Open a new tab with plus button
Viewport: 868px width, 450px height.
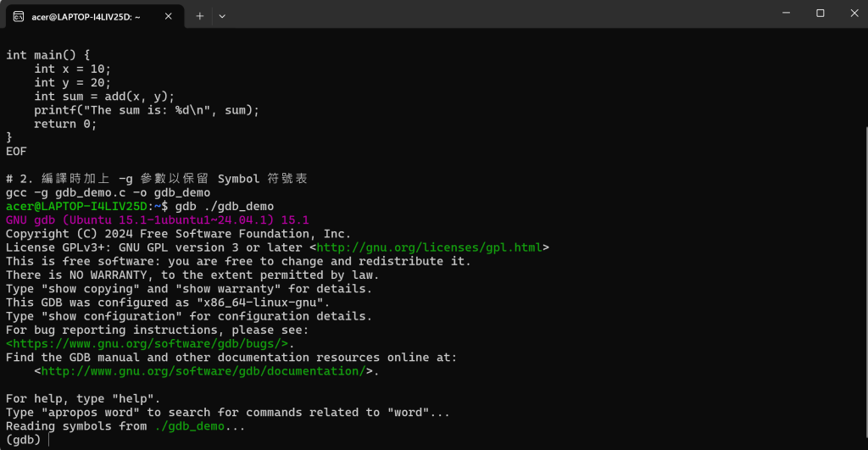(x=200, y=17)
